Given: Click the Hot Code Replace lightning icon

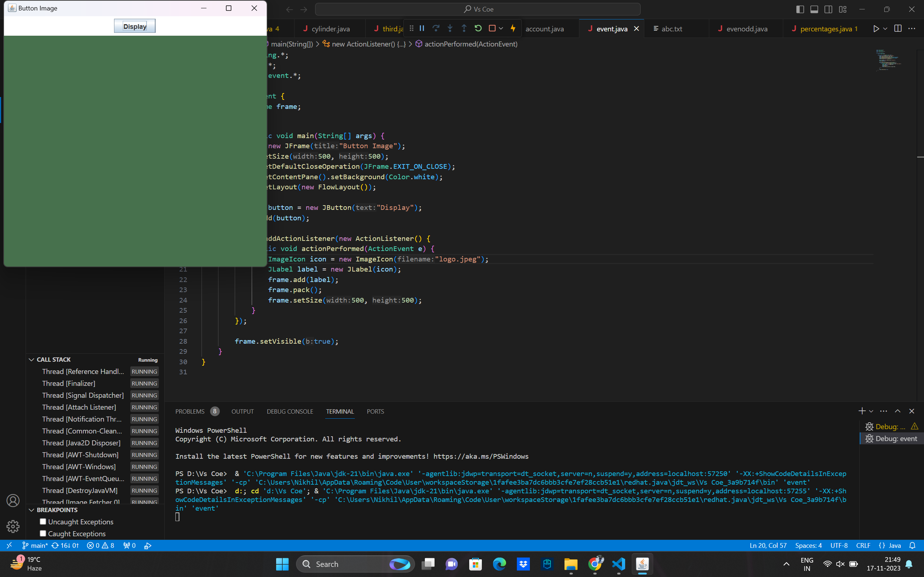Looking at the screenshot, I should point(513,28).
